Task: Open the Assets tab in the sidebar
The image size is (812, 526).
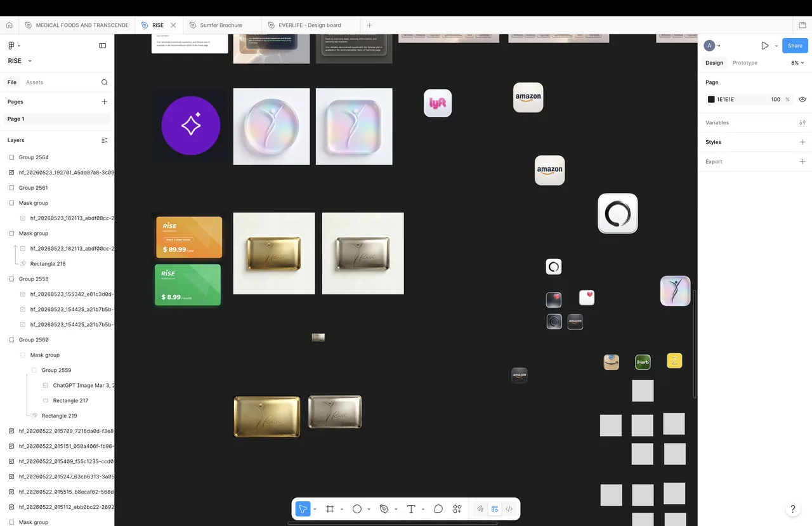Action: [x=34, y=82]
